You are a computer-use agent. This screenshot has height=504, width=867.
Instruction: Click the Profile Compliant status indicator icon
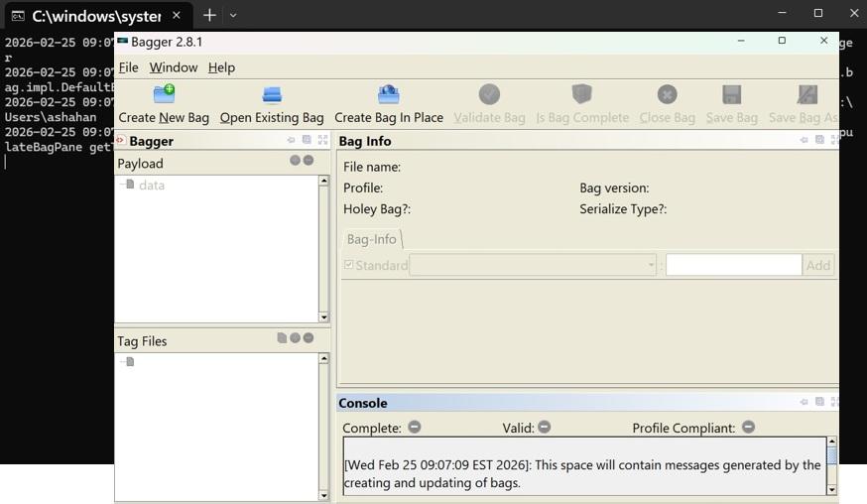(x=749, y=427)
